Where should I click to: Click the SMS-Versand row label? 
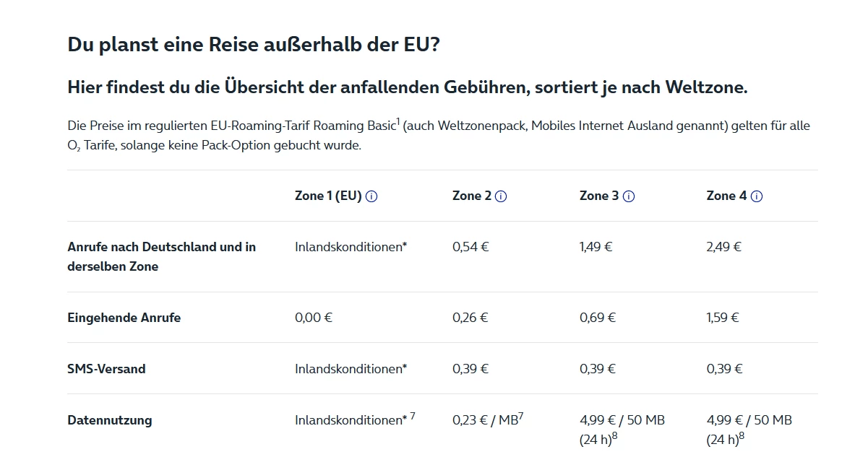106,369
